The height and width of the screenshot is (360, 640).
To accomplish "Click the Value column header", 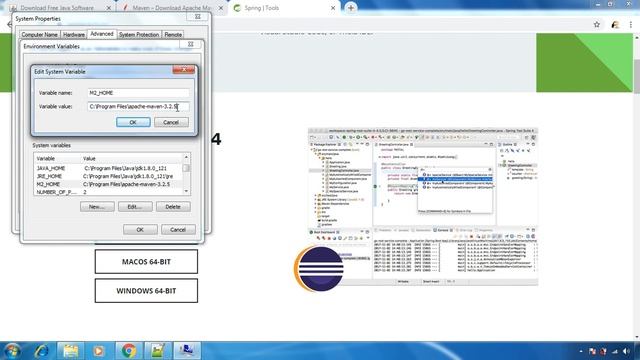I will (132, 158).
